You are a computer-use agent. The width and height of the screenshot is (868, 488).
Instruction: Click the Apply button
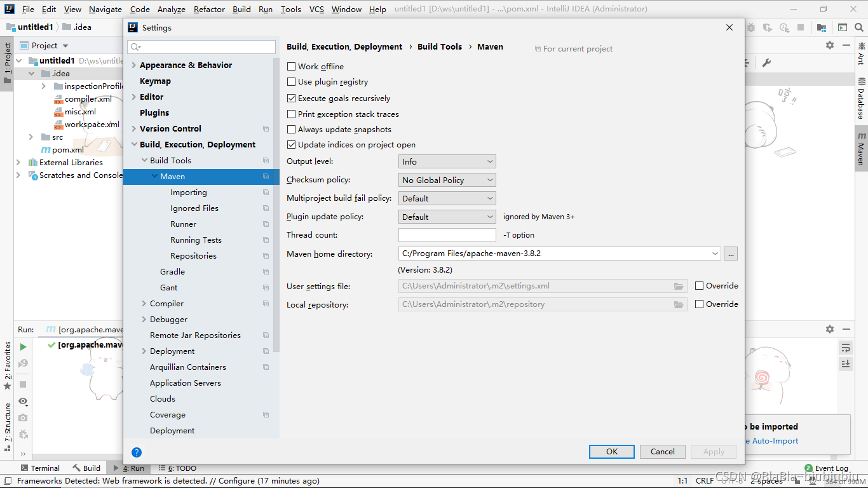coord(714,452)
